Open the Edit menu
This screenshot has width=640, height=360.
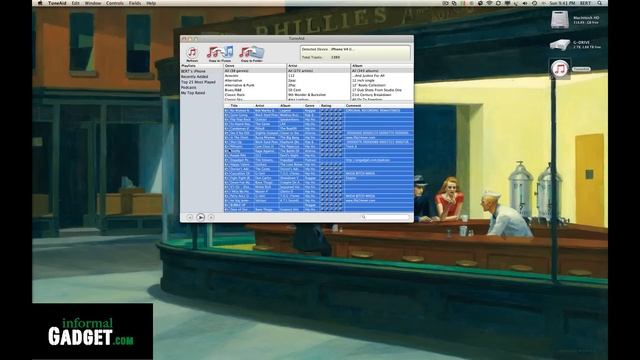(76, 3)
